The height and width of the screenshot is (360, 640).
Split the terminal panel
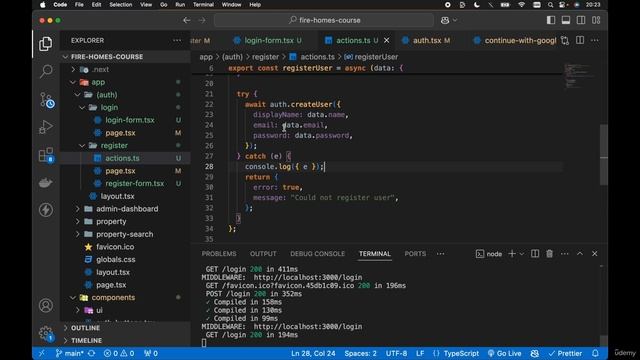pos(535,253)
